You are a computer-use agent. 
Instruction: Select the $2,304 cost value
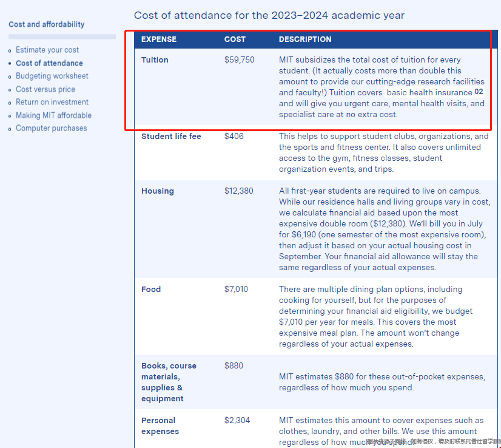point(237,420)
